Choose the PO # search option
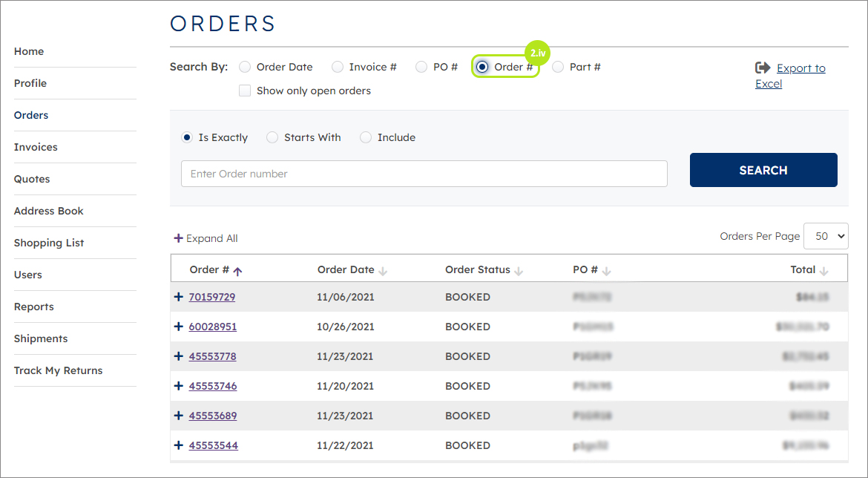The image size is (868, 478). pos(421,67)
